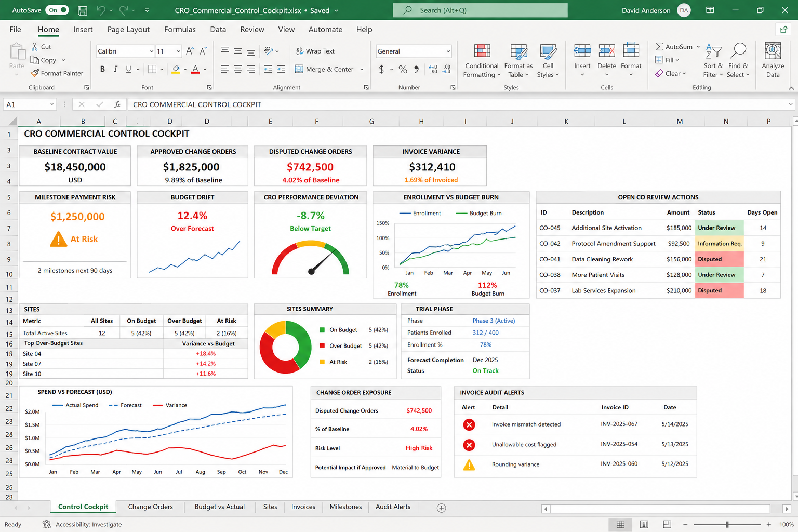Click the Insert Function fx icon
The image size is (798, 532).
pos(117,104)
